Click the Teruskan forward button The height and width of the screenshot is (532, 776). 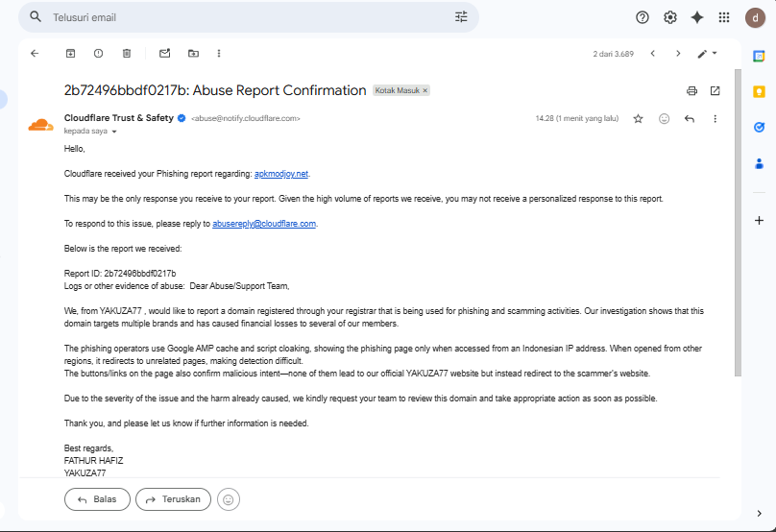pos(173,499)
